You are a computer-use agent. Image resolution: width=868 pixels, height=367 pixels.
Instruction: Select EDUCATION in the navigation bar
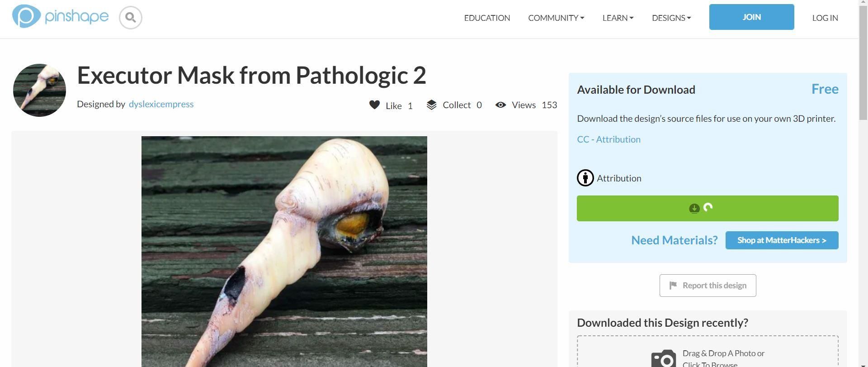[x=487, y=18]
